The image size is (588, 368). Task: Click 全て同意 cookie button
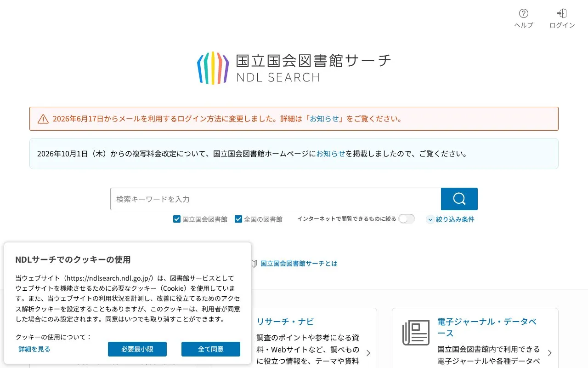click(x=211, y=349)
